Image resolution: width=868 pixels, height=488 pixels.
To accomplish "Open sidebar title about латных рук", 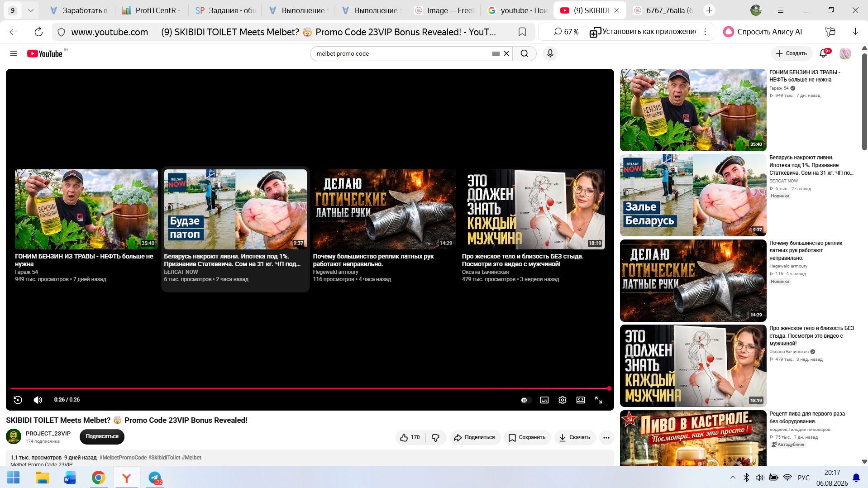I will pyautogui.click(x=806, y=250).
